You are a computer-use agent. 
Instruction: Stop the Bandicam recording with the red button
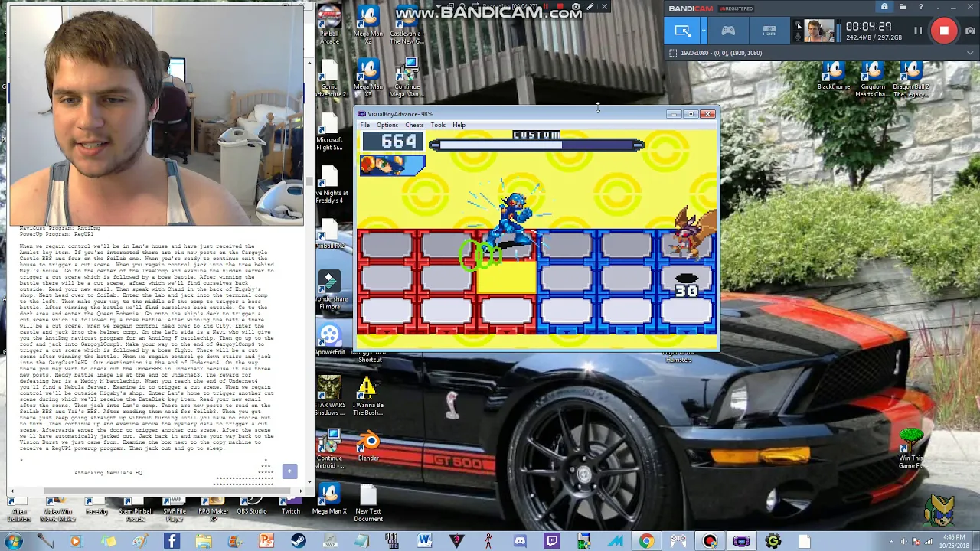(x=944, y=31)
